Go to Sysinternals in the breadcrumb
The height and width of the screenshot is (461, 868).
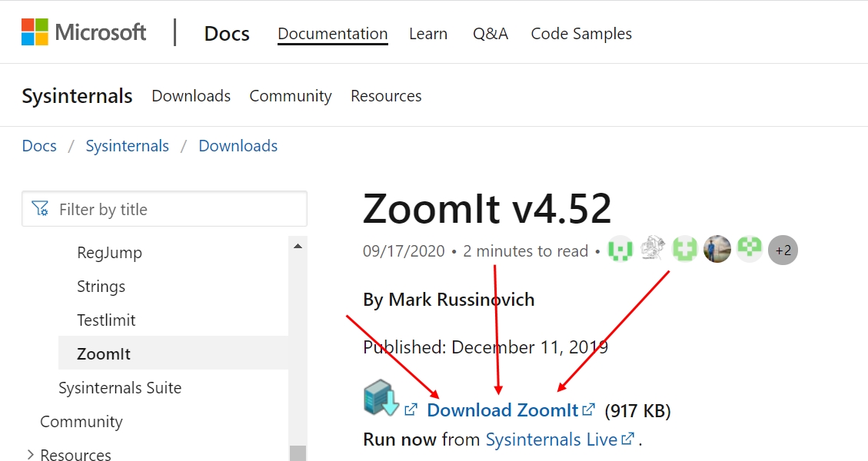[127, 145]
